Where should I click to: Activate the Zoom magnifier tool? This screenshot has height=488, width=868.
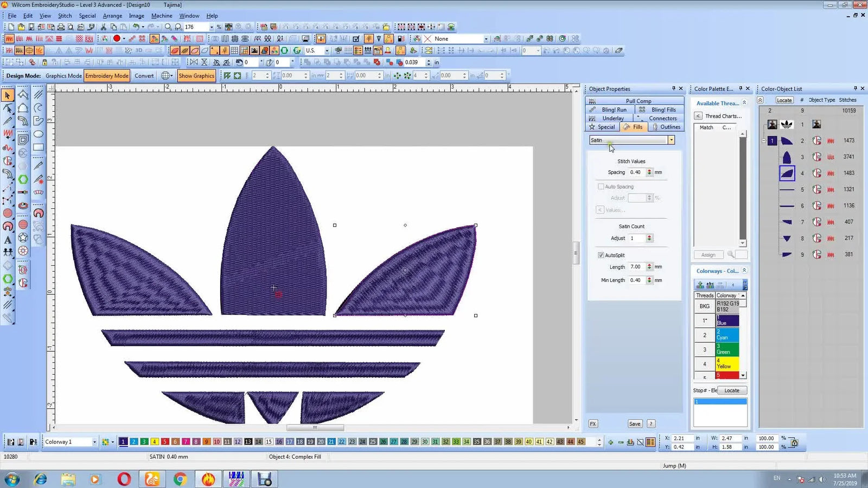click(168, 27)
